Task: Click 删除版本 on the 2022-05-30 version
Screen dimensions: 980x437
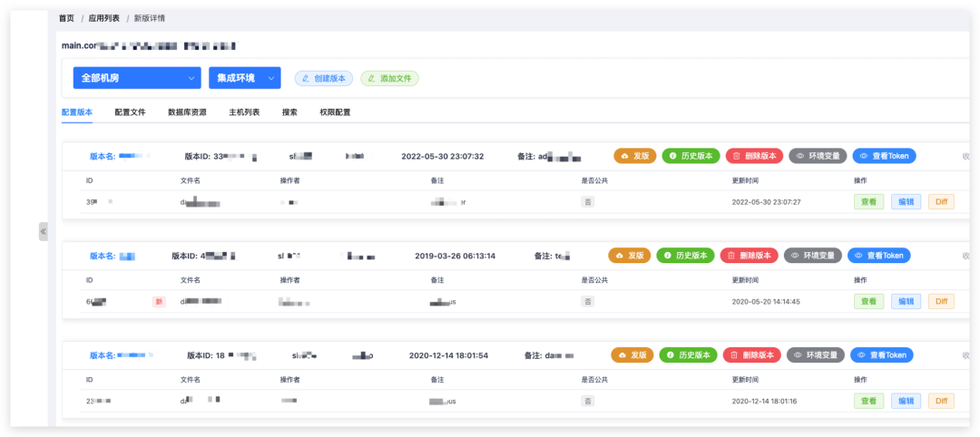Action: coord(754,156)
